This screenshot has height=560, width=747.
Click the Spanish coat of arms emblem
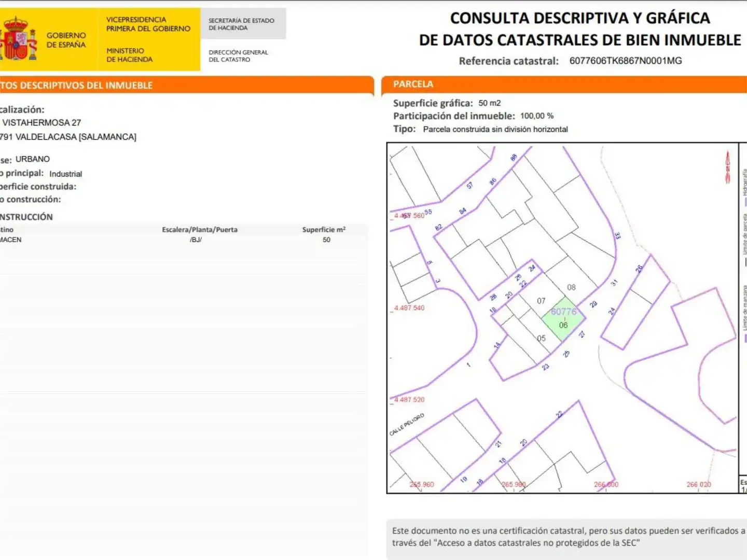pyautogui.click(x=19, y=39)
